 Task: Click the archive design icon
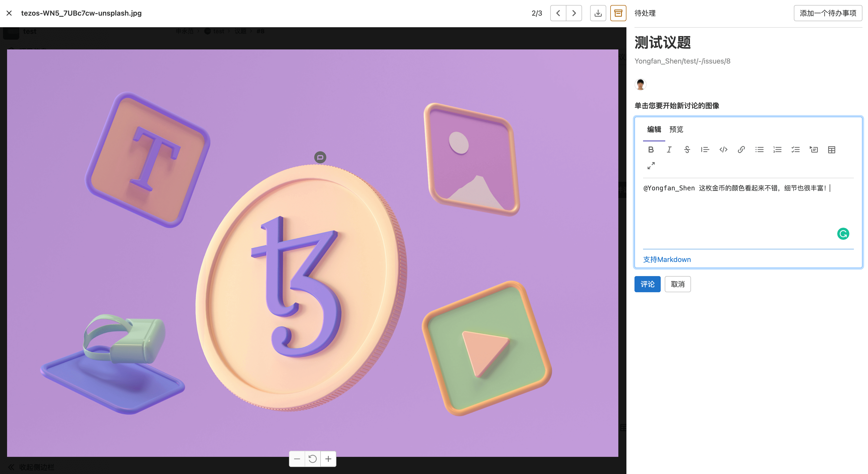[618, 13]
